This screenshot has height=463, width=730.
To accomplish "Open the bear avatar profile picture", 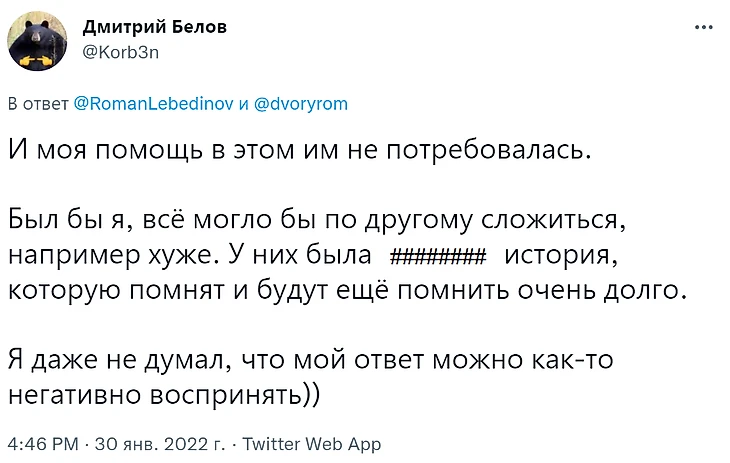I will 37,41.
